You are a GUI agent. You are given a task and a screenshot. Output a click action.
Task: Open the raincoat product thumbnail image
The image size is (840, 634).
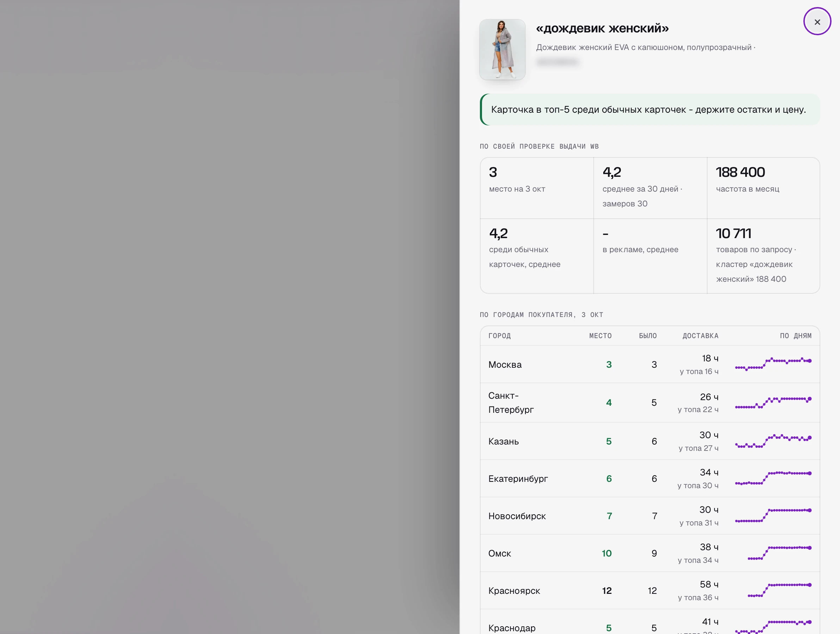(x=502, y=49)
